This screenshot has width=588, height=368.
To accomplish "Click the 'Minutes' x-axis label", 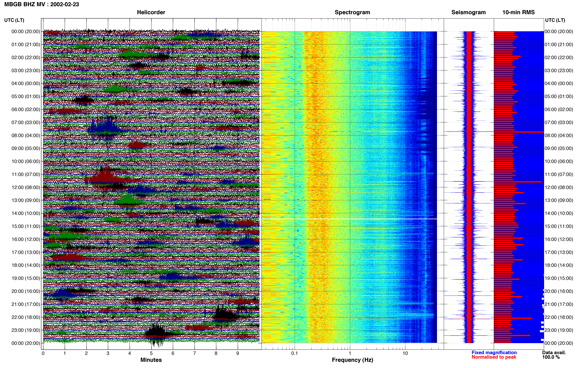I will point(151,360).
